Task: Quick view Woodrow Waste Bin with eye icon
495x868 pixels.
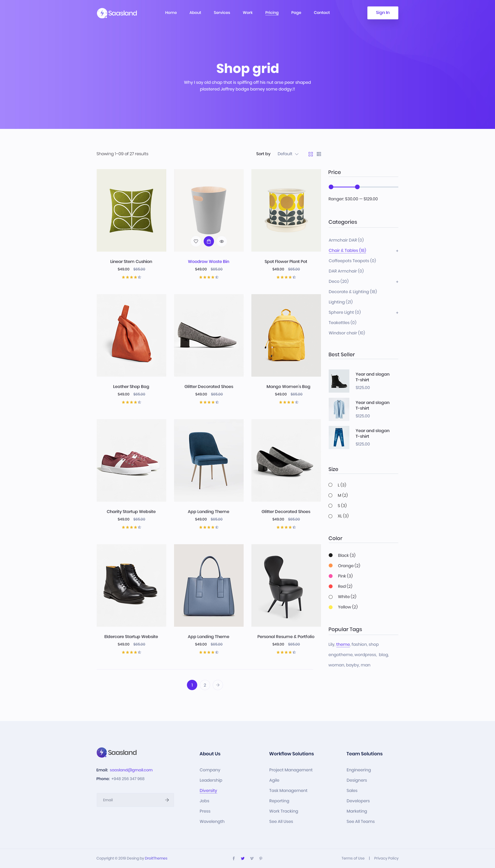Action: [x=222, y=241]
